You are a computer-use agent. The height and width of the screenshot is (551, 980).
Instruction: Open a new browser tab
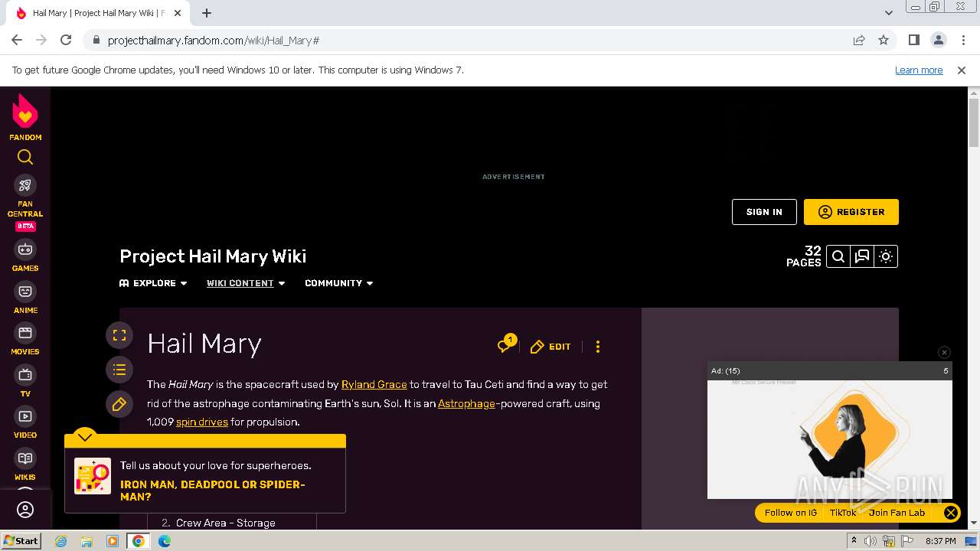[x=207, y=13]
